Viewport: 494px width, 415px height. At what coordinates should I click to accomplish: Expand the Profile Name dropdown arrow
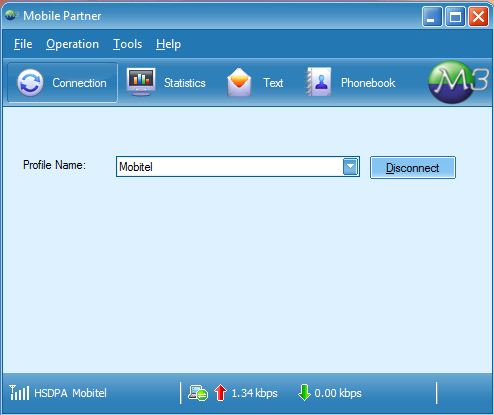click(350, 167)
